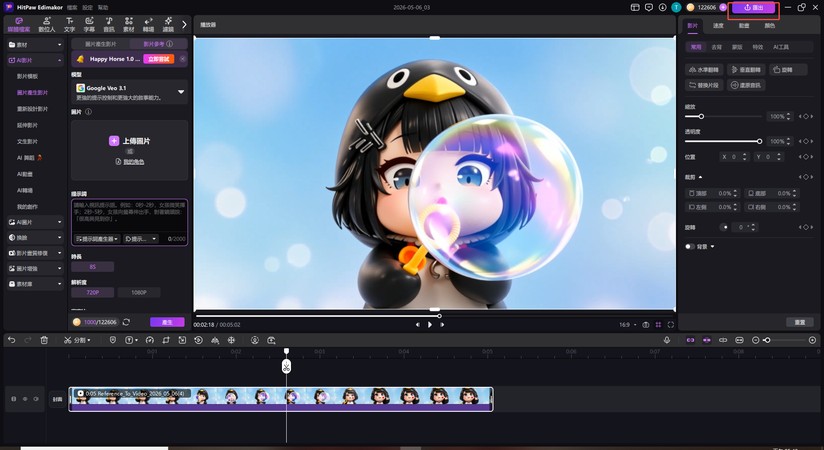Click the fullscreen icon in the player
Screen dimensions: 824x450
click(x=671, y=325)
